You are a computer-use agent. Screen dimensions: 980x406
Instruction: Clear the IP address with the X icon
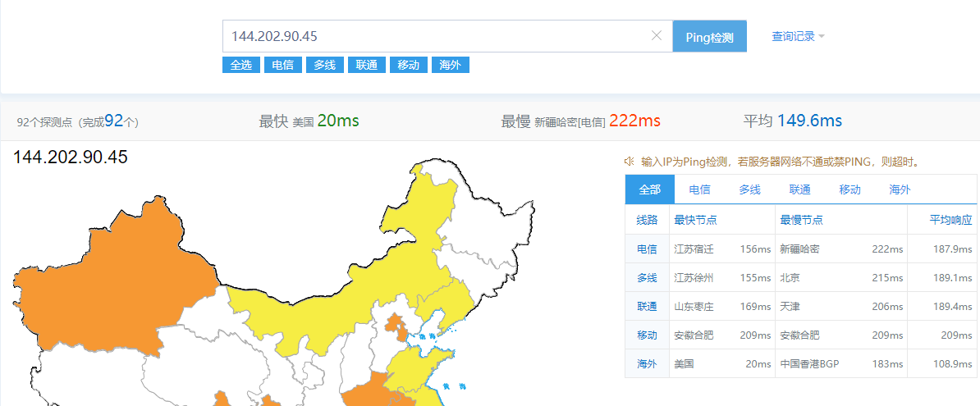(x=657, y=35)
